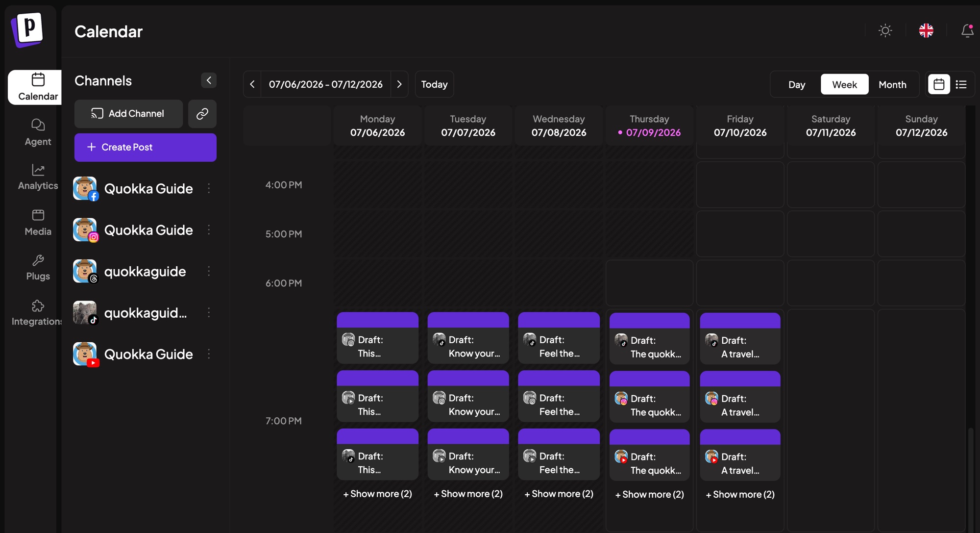Screen dimensions: 980x533
Task: Open Monday's third draft 'This...'
Action: pyautogui.click(x=377, y=455)
